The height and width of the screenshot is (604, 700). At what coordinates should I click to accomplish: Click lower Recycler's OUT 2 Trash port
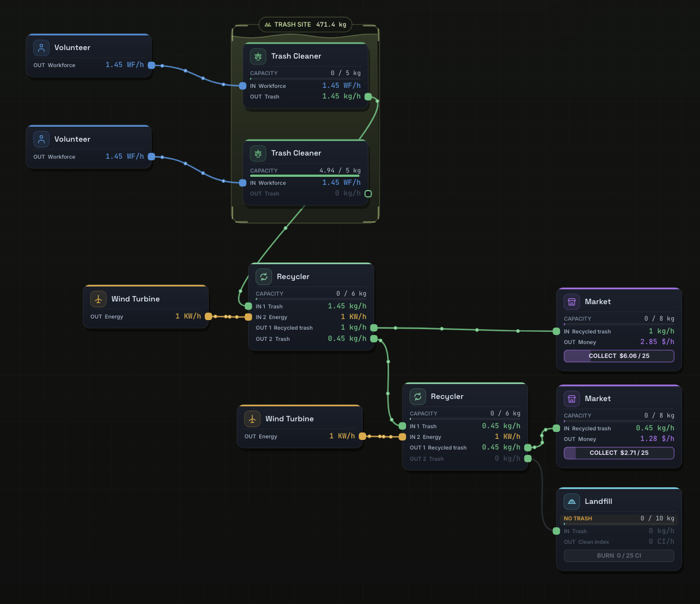(528, 459)
